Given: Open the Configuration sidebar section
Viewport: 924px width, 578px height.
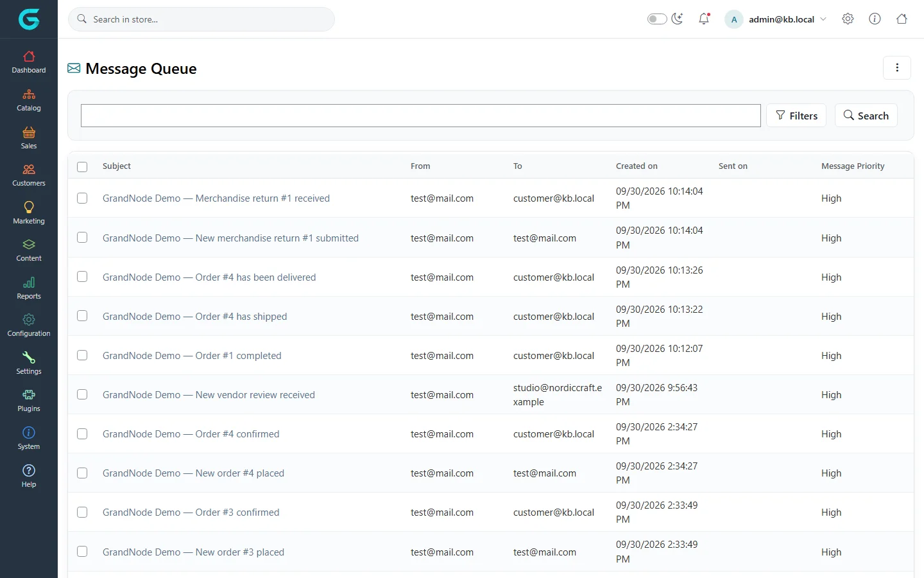Looking at the screenshot, I should point(29,326).
